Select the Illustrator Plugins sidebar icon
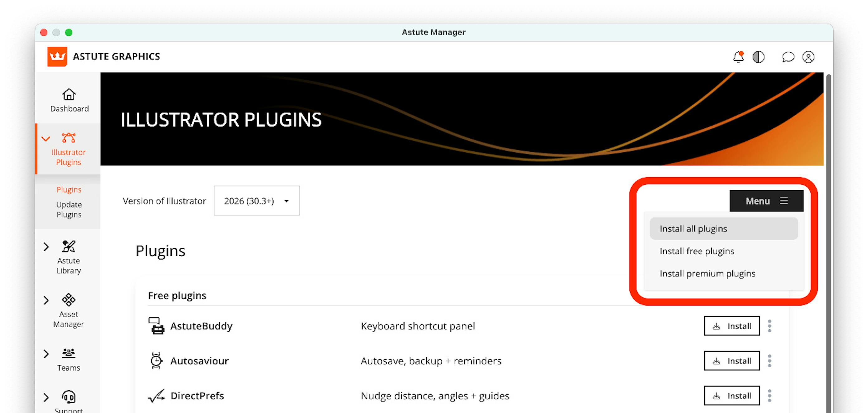The height and width of the screenshot is (413, 868). (x=69, y=138)
